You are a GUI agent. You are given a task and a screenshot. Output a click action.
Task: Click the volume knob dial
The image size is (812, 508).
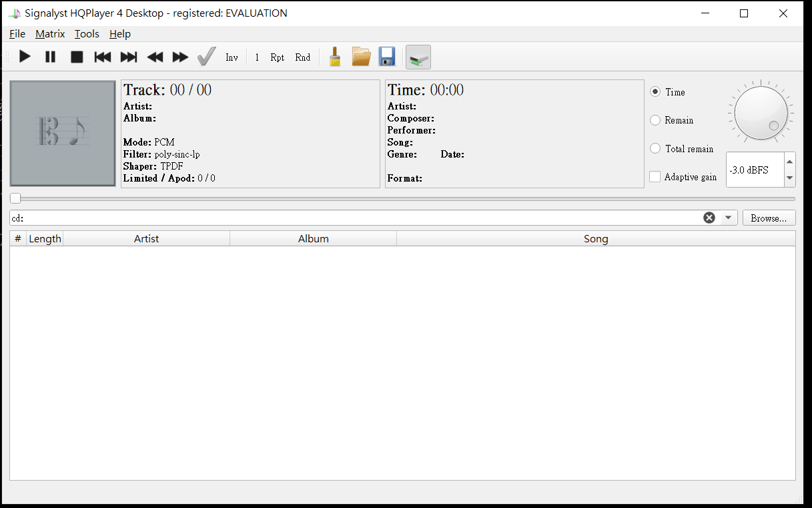tap(761, 112)
